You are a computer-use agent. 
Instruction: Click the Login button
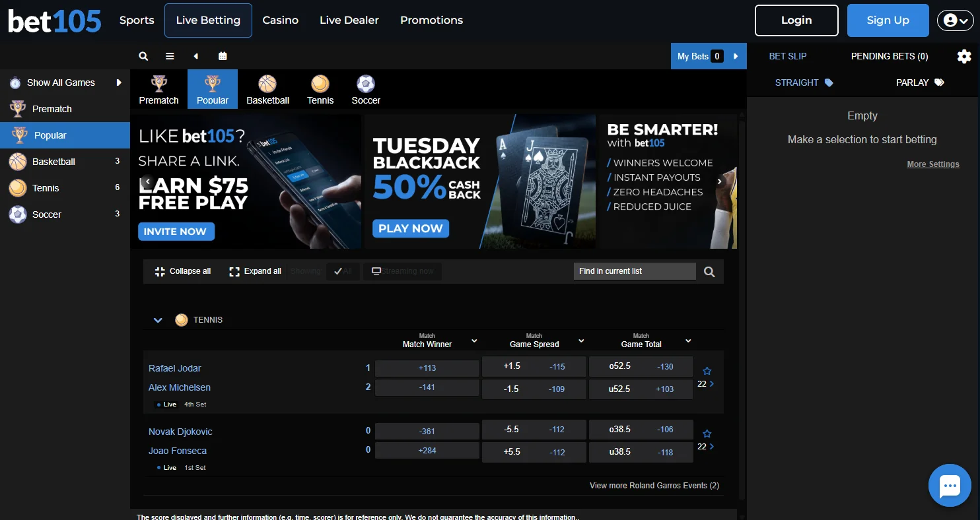(x=796, y=20)
